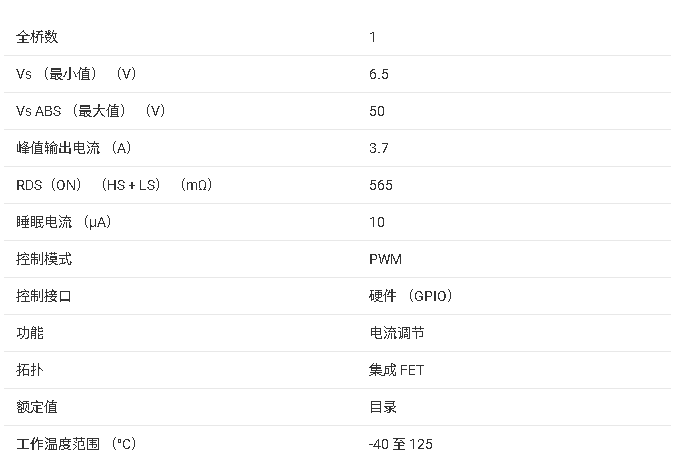
Task: Select the 硬件 (GPIO) value
Action: pos(411,296)
